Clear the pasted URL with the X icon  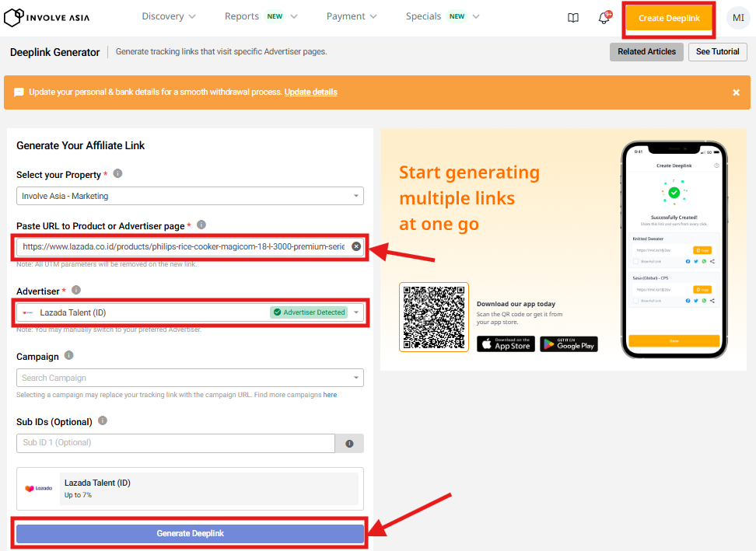[x=356, y=246]
